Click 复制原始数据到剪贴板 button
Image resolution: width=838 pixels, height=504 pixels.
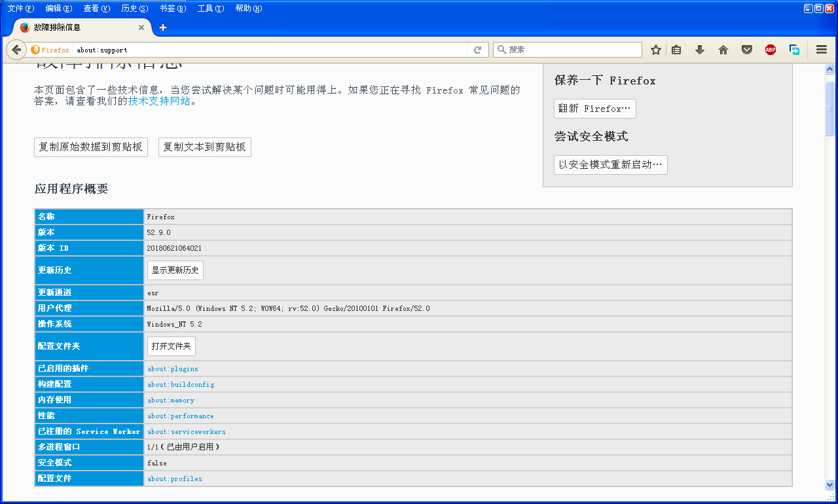[91, 147]
